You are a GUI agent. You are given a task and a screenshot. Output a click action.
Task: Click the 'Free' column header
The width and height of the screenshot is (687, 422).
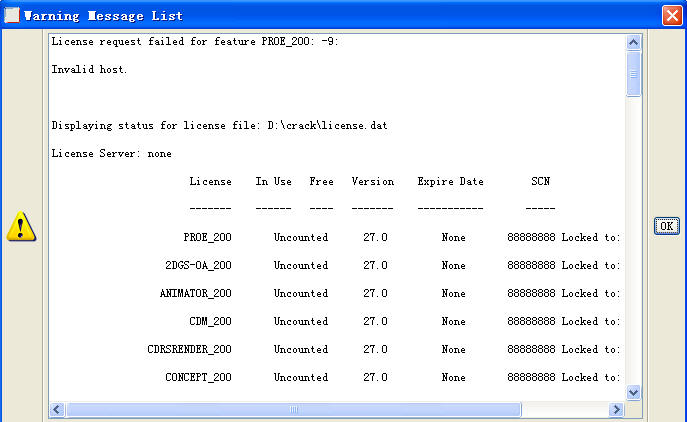tap(321, 181)
